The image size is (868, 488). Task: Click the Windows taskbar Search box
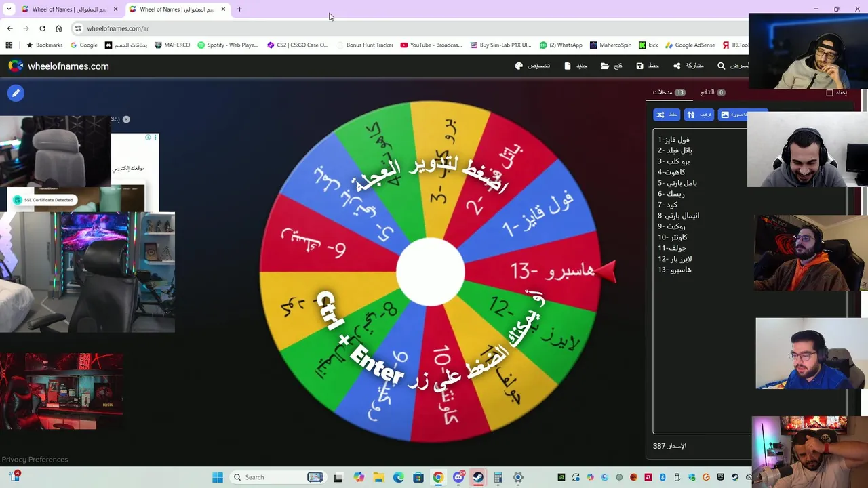278,477
